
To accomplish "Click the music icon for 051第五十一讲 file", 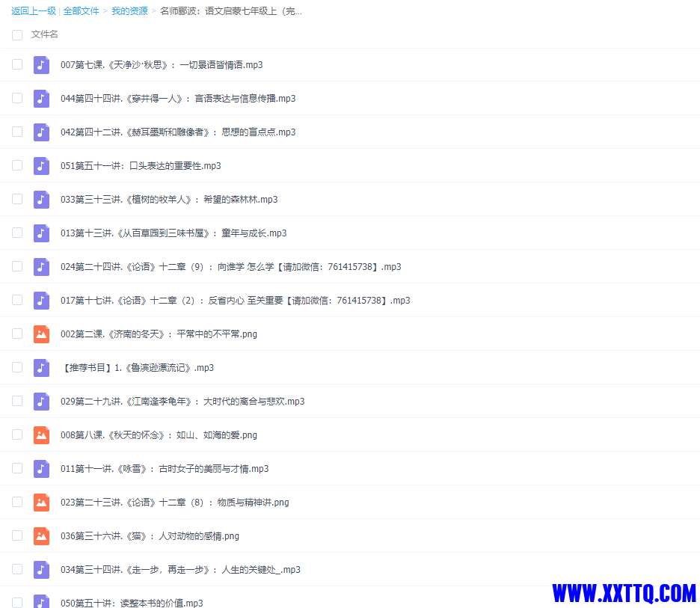I will tap(42, 165).
